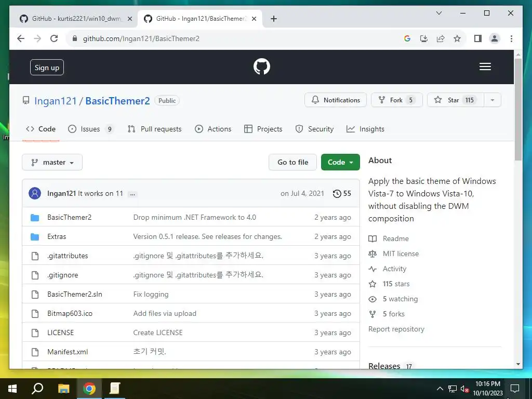Open Chrome's three-dot menu
Screen dimensions: 532x399
(511, 38)
